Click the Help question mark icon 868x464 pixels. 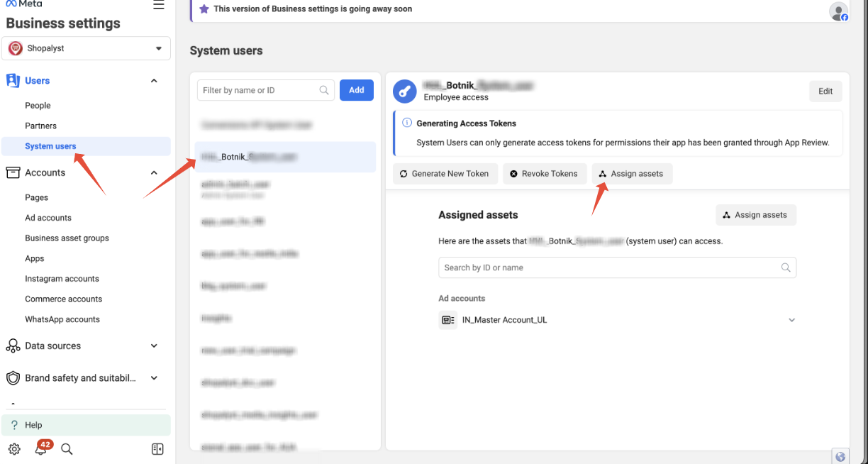click(x=14, y=425)
